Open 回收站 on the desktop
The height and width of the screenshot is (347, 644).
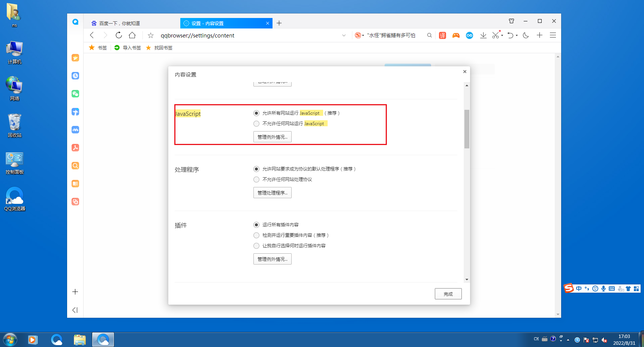(x=15, y=126)
